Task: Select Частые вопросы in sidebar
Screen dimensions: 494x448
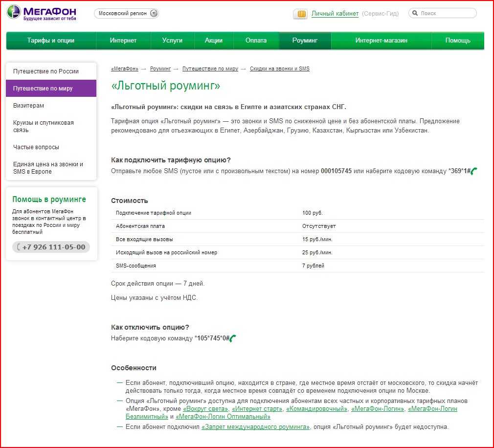Action: 51,147
